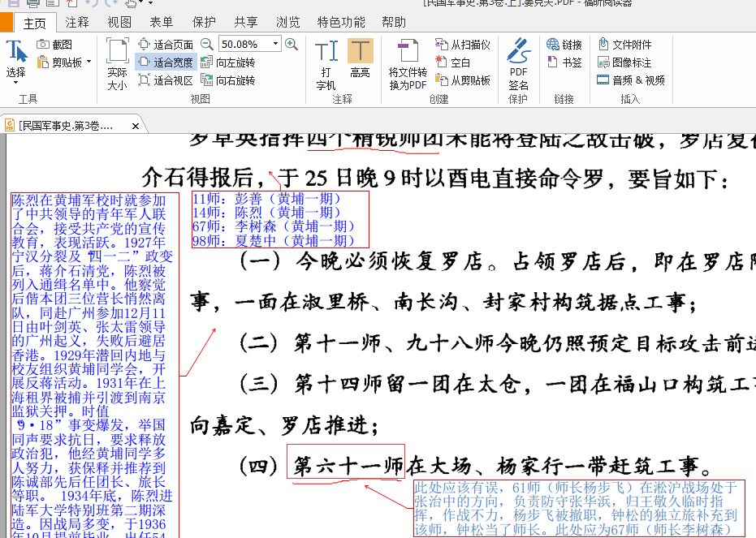Select the 选择 (Select) tool
The width and height of the screenshot is (756, 538).
(x=16, y=58)
